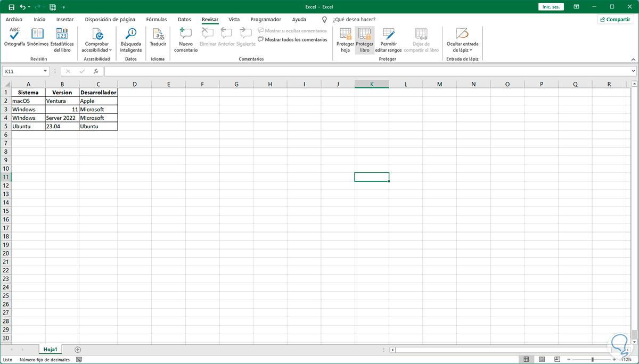The height and width of the screenshot is (364, 639).
Task: Add a Nuevo comentario
Action: 186,40
